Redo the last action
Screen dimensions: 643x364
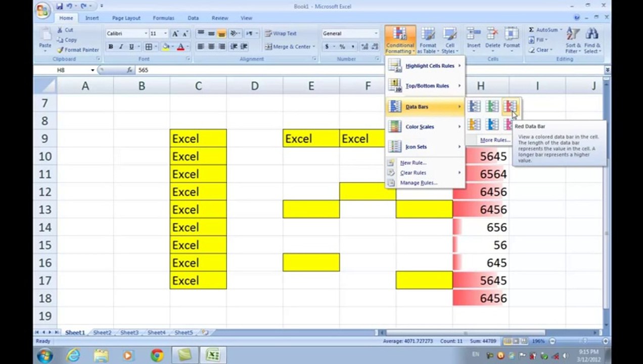point(83,6)
